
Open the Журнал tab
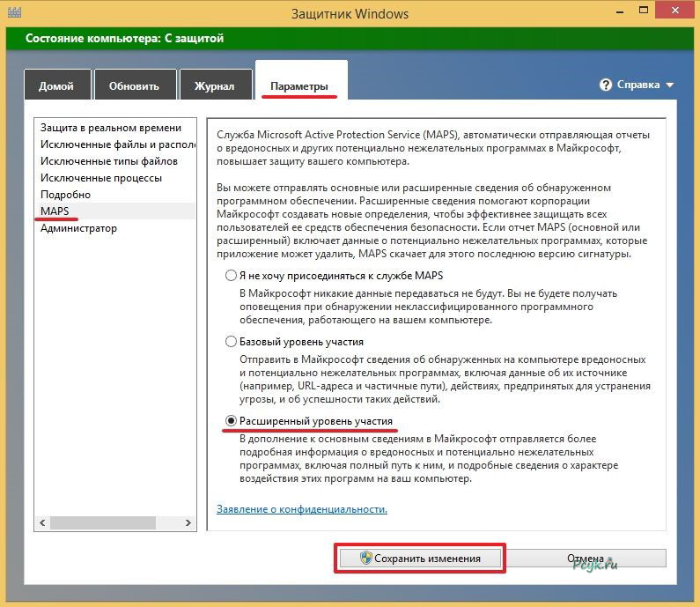[216, 85]
